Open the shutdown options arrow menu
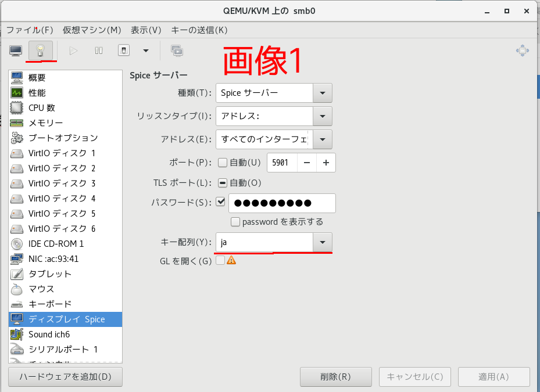540x392 pixels. point(146,51)
